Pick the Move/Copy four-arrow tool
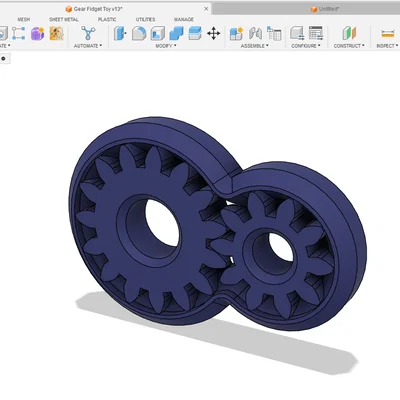This screenshot has width=400, height=400. tap(213, 33)
